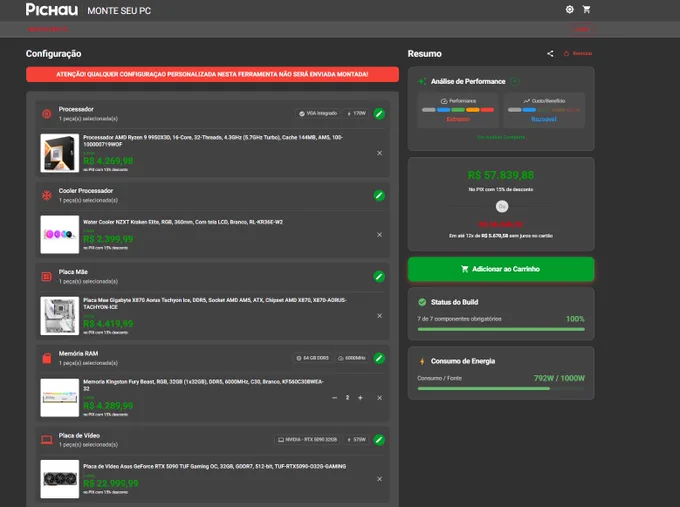The height and width of the screenshot is (507, 680).
Task: Open the shopping cart icon in the header
Action: coord(586,10)
